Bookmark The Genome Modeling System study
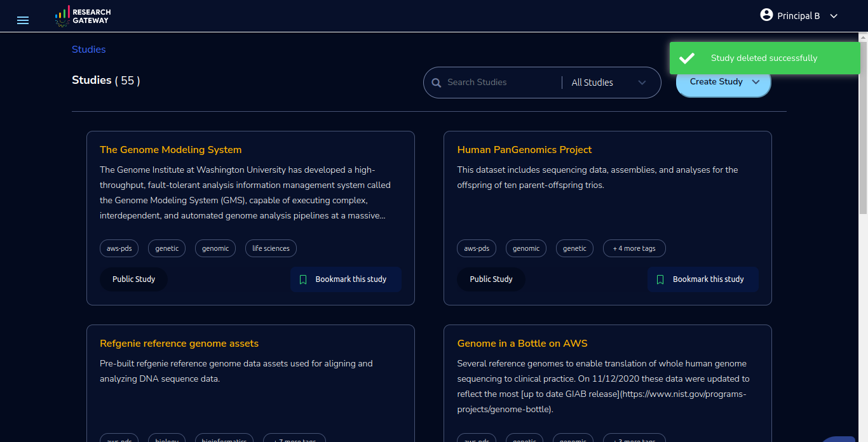The width and height of the screenshot is (868, 442). 346,279
